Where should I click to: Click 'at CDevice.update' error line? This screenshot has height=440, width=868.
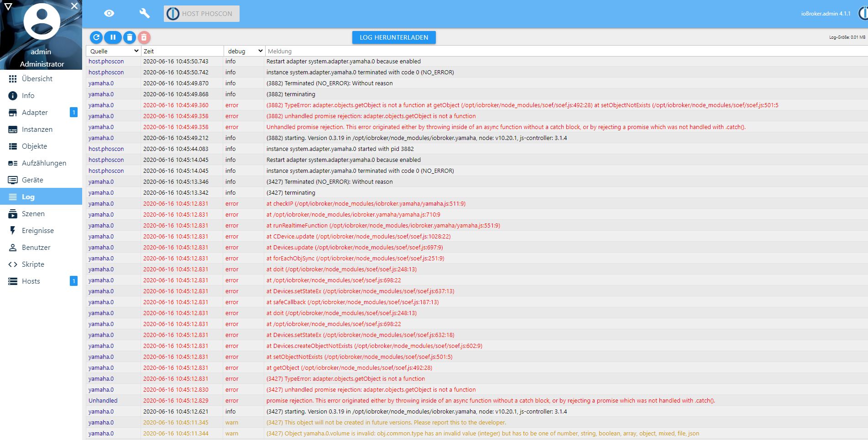tap(358, 237)
